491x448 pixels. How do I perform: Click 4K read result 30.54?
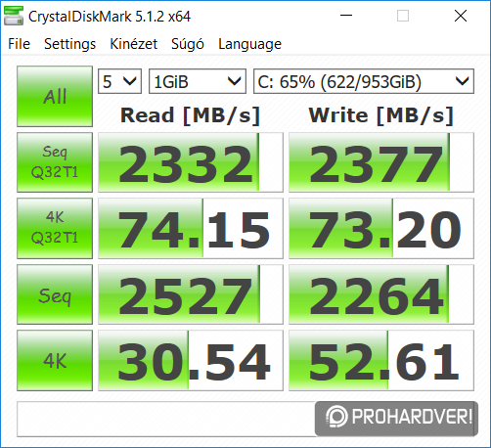[x=191, y=360]
